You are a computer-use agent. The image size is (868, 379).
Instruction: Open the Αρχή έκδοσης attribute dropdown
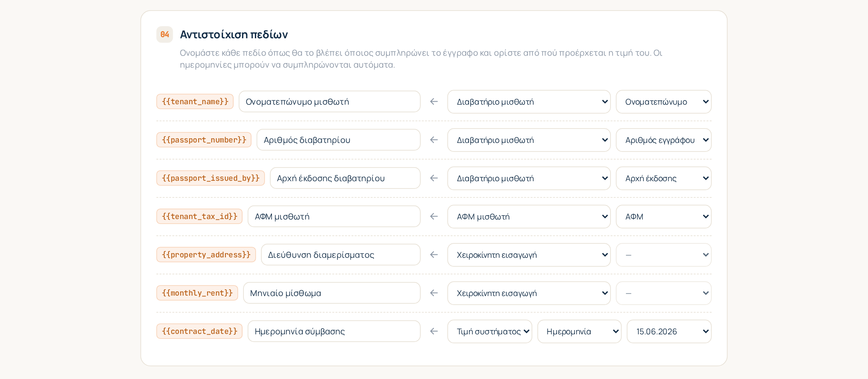click(664, 178)
